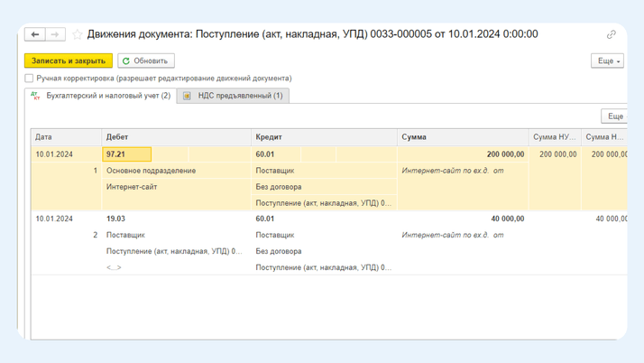
Task: Go back with the left arrow button
Action: [35, 34]
